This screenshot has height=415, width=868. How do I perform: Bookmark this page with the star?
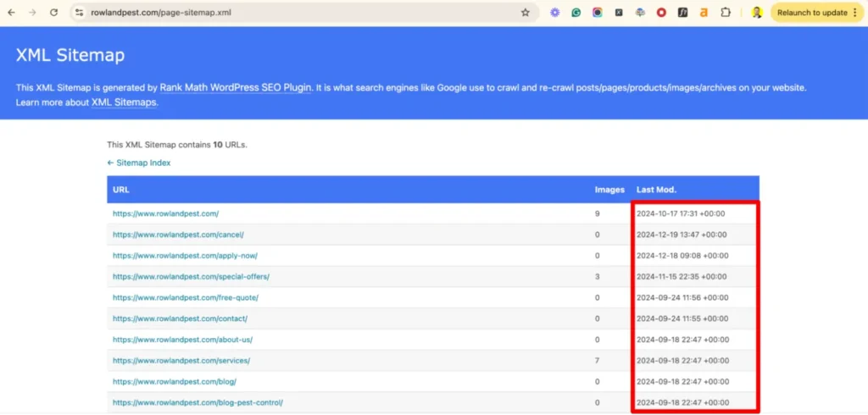pyautogui.click(x=525, y=13)
